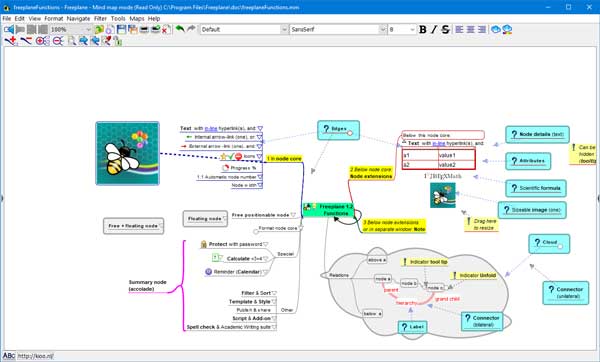Open the Maps menu
Screen dimensions: 600x362
pos(137,18)
